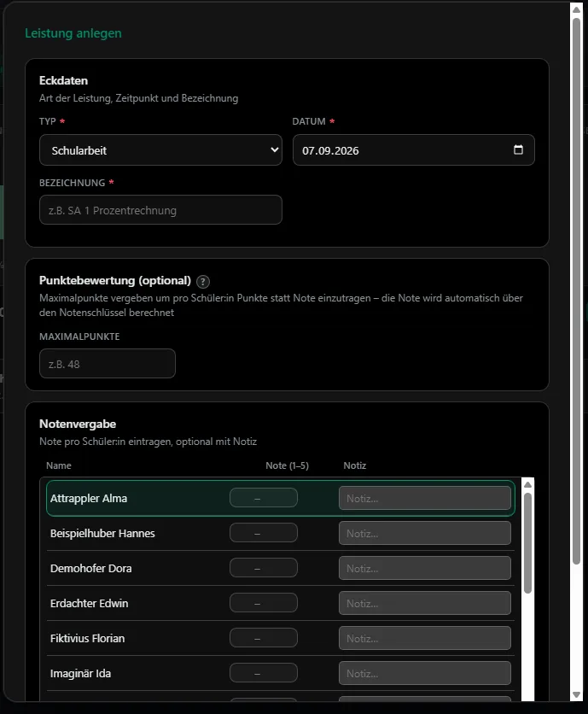Open the calendar picker icon in Datum field
588x714 pixels.
point(518,149)
